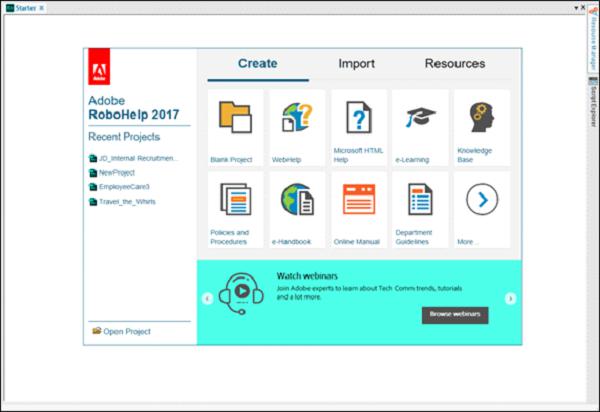The image size is (600, 412).
Task: Click the Blank Project label
Action: click(x=231, y=160)
